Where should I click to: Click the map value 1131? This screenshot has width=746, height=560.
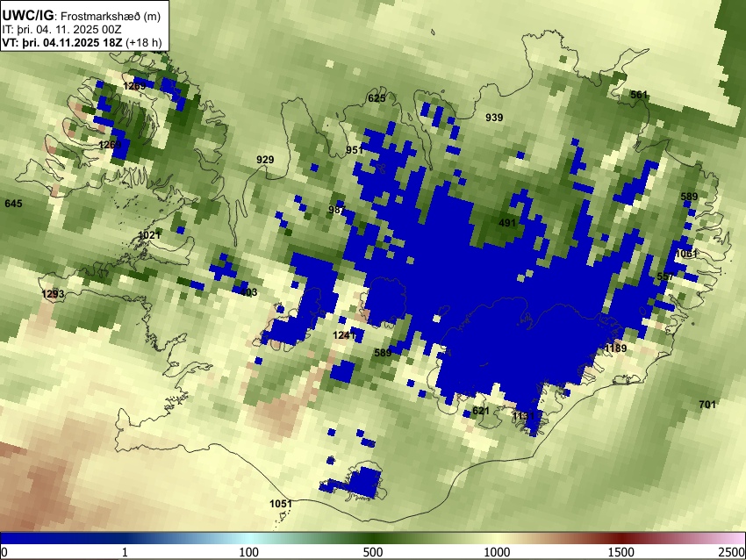coord(524,416)
